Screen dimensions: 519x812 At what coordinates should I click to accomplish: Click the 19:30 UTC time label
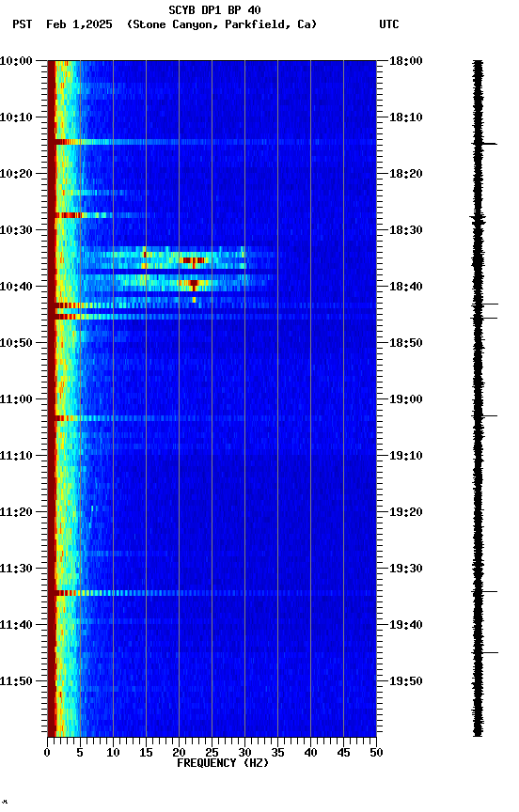point(406,569)
